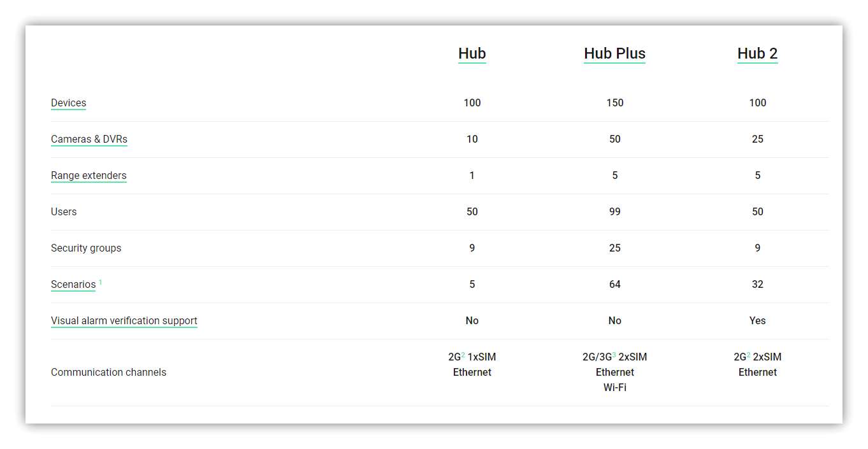Viewport: 868px width, 449px height.
Task: Open the Cameras & DVRs link
Action: point(89,139)
